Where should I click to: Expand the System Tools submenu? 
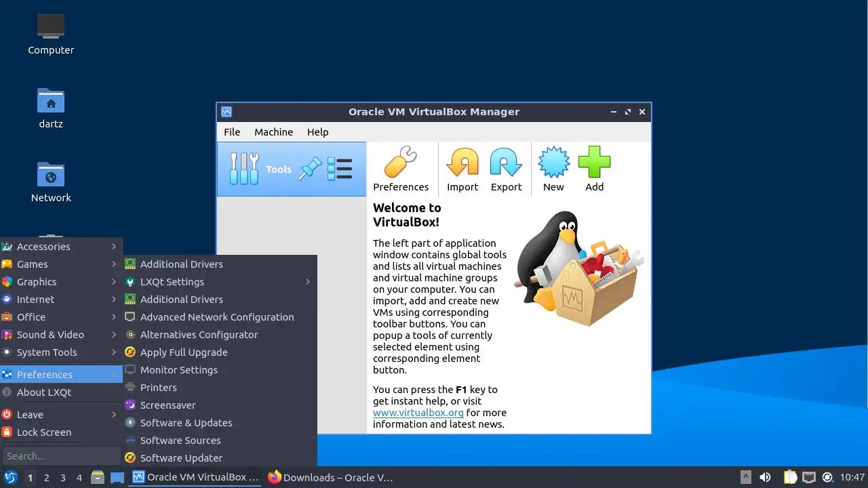tap(61, 352)
